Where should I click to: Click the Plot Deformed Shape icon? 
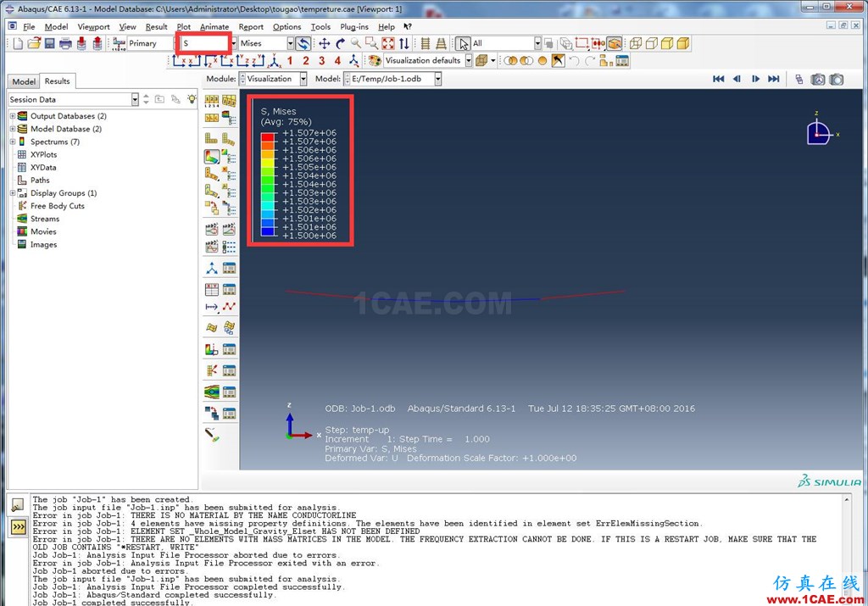(229, 138)
